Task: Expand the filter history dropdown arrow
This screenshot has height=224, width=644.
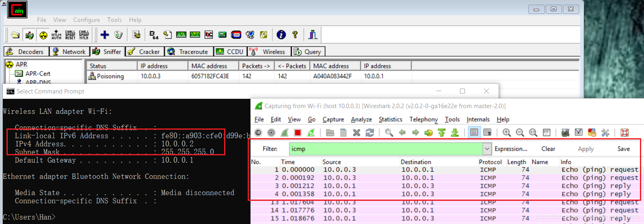Action: (x=487, y=149)
